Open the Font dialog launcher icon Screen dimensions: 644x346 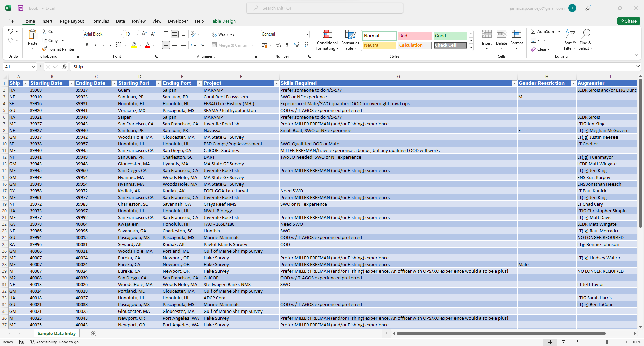coord(157,56)
